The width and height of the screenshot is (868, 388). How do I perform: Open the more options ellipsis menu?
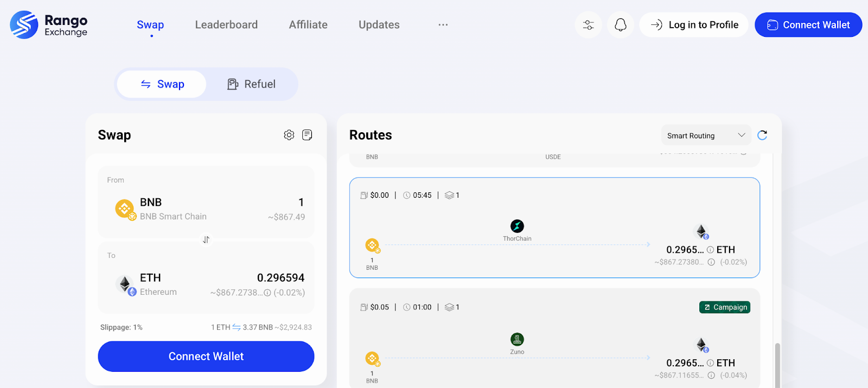[443, 25]
